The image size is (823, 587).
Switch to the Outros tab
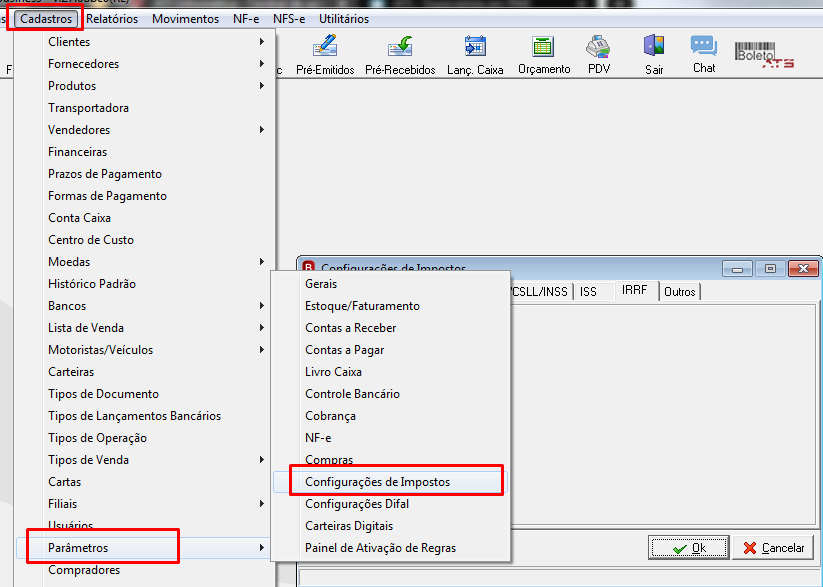coord(679,291)
